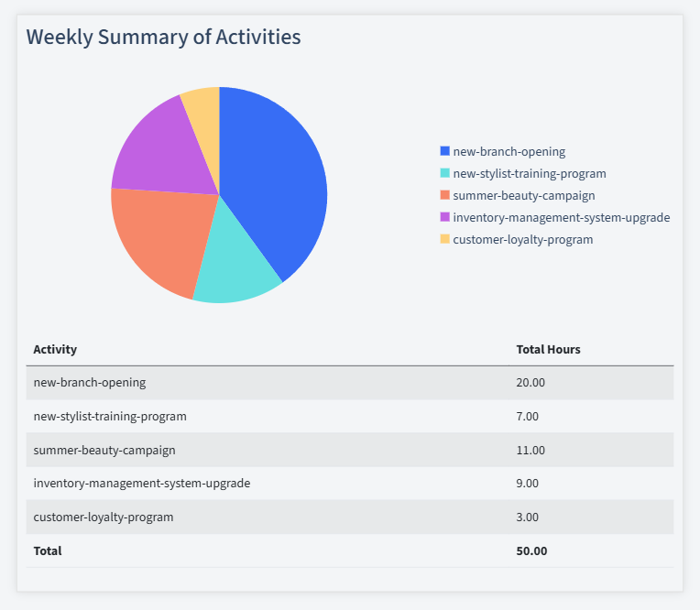Toggle new-branch-opening legend label
The width and height of the screenshot is (700, 610).
pos(509,152)
